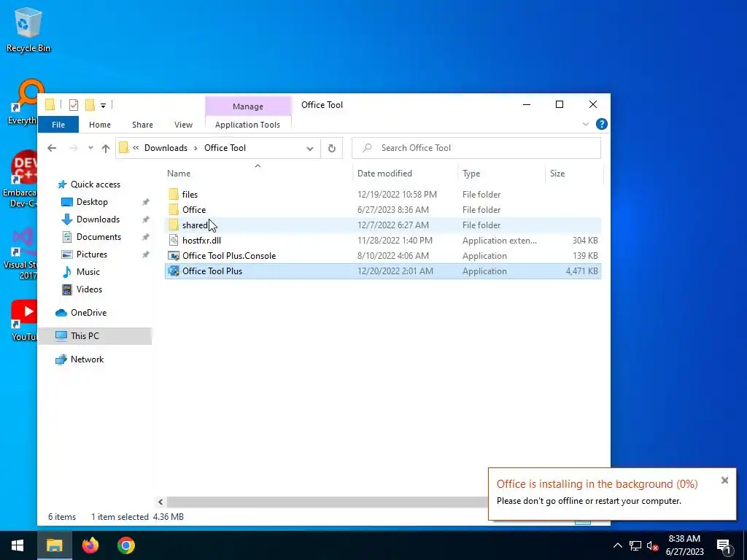Open the Action Center notifications icon
Screen dimensions: 747x560
point(724,546)
